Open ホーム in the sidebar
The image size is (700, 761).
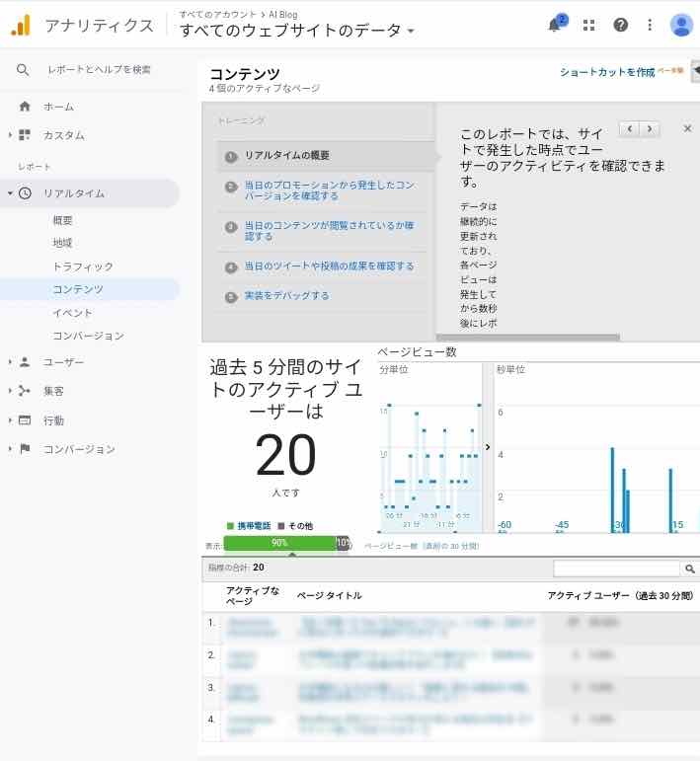58,107
